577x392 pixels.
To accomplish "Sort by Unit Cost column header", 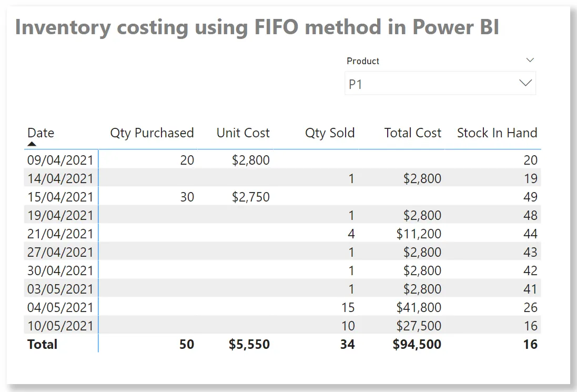I will (x=243, y=133).
